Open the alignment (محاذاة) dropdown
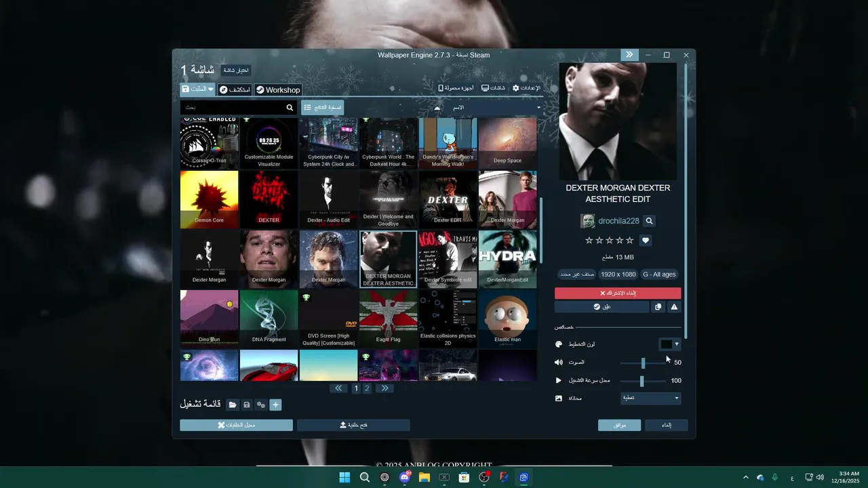Viewport: 868px width, 488px height. click(x=651, y=399)
